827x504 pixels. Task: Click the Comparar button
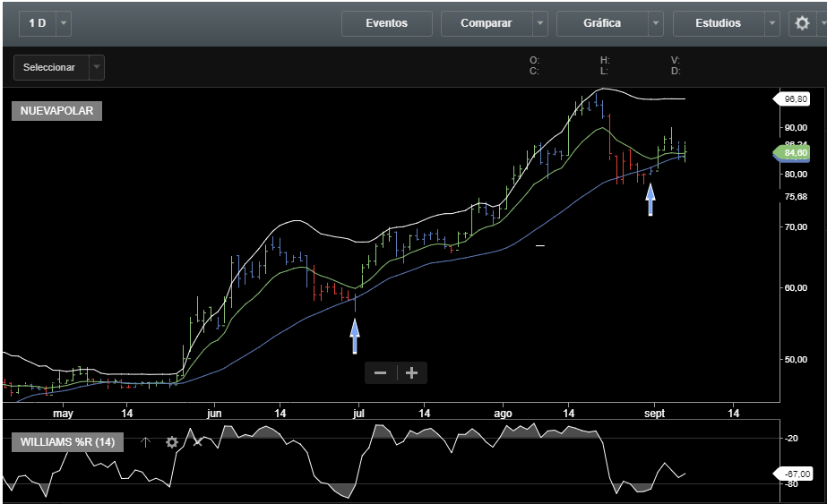point(486,23)
